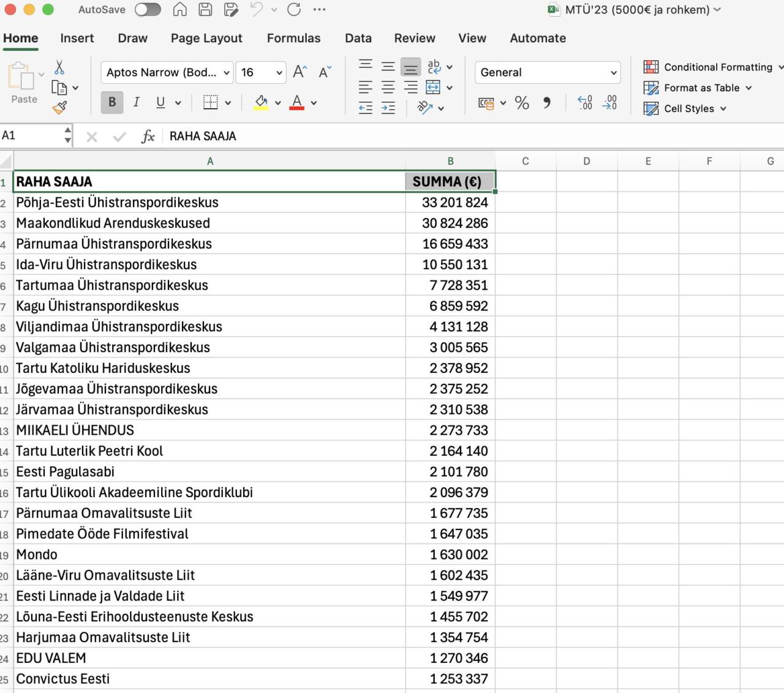Click Decrease Indent icon

[366, 108]
